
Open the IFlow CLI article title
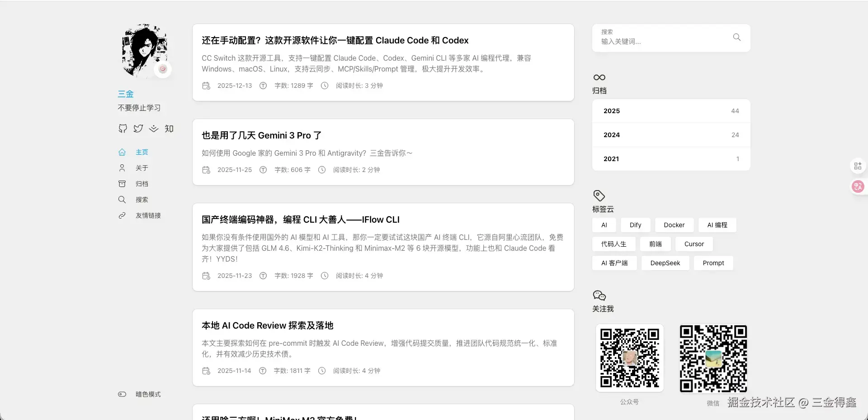coord(301,220)
